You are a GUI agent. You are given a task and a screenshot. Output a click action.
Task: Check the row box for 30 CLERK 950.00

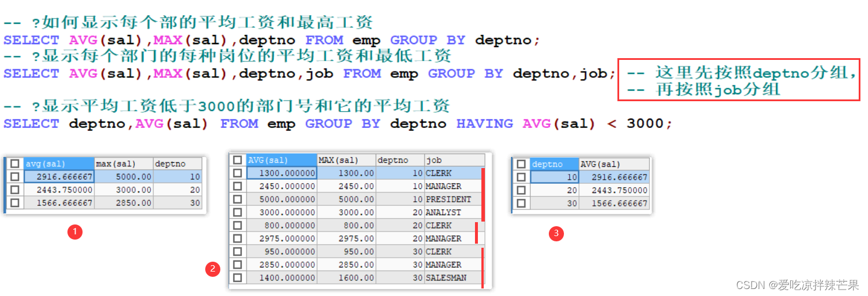237,252
